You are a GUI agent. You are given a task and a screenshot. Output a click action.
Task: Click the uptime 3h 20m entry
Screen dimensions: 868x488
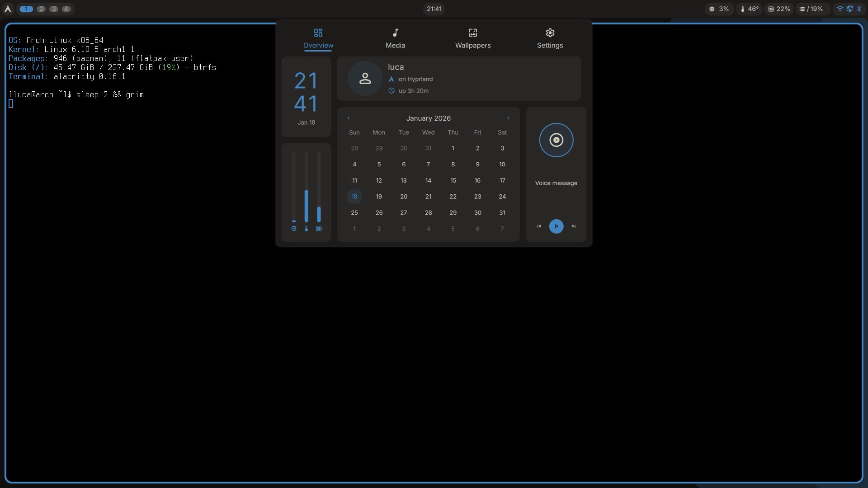tap(413, 90)
